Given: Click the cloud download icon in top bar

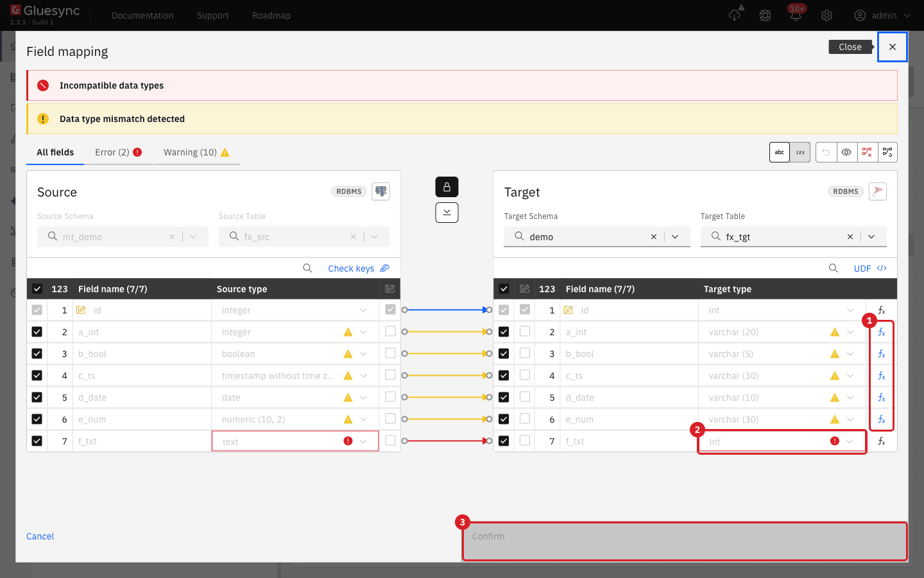Looking at the screenshot, I should pyautogui.click(x=735, y=14).
